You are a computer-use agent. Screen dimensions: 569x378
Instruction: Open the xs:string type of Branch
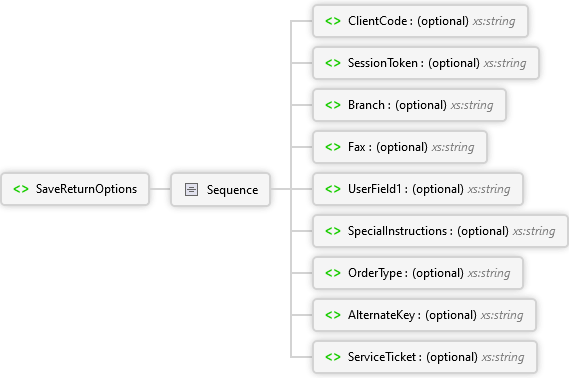472,105
